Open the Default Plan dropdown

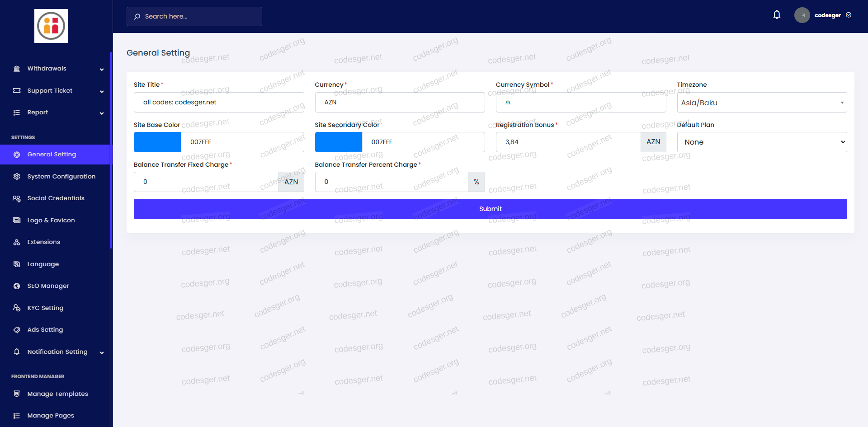point(761,142)
